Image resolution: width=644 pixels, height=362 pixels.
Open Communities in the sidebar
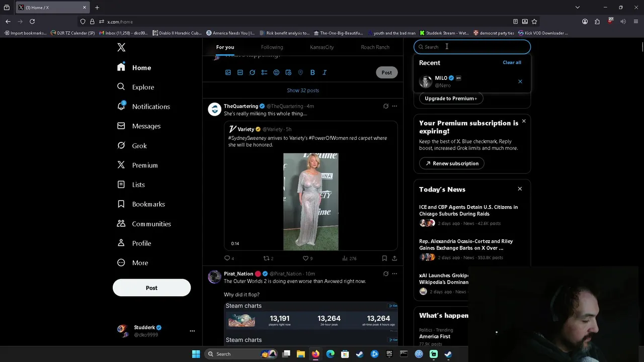144,224
